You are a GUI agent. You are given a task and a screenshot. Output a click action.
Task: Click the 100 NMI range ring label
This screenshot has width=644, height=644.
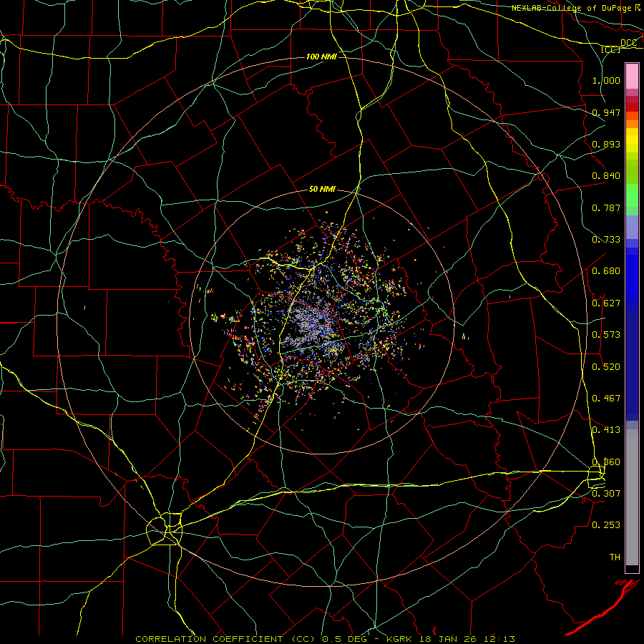click(321, 57)
